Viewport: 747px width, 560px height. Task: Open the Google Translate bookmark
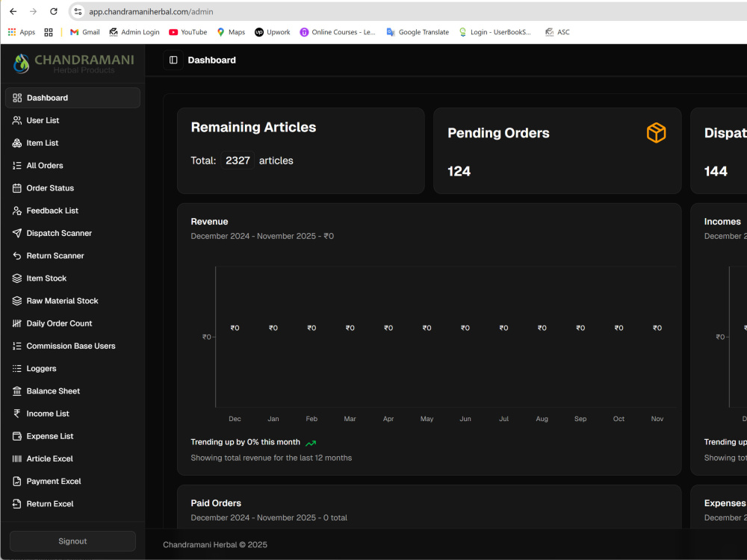click(418, 32)
